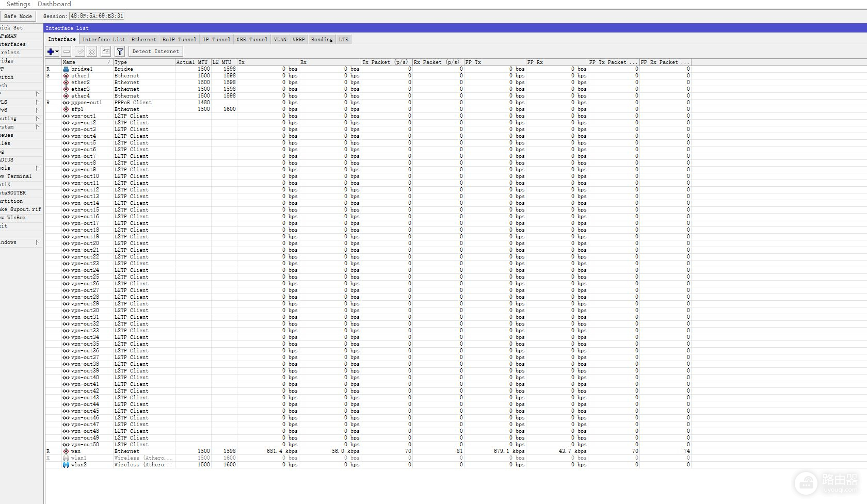Switch to the Interface tab
Screen dimensions: 867x504
(x=62, y=39)
